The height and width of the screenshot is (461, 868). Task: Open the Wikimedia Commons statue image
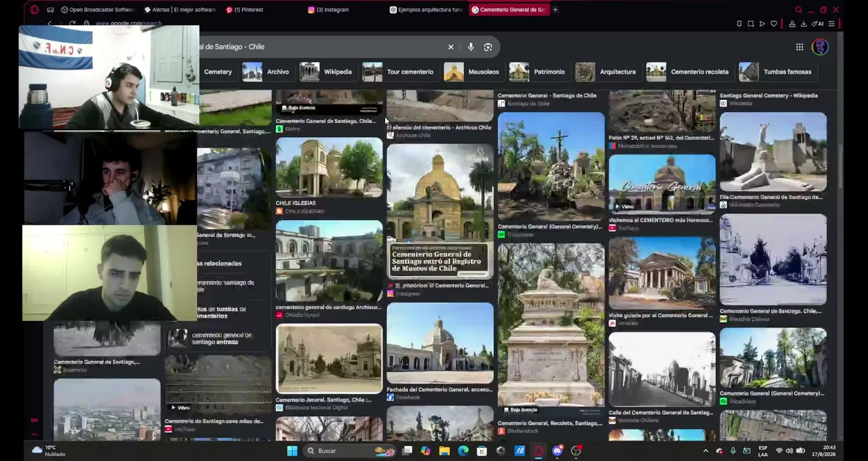[773, 152]
